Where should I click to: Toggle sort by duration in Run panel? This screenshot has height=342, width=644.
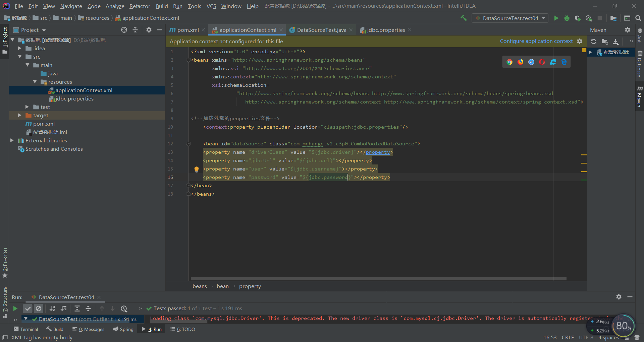coord(63,309)
